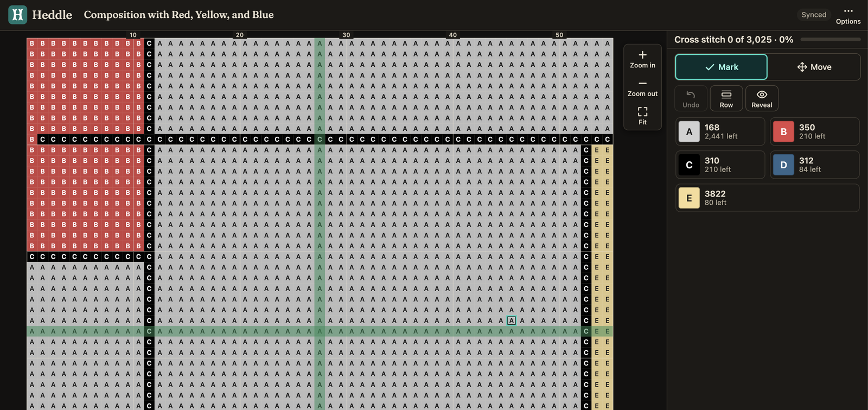
Task: Click the Cross stitch 0 of 3,025 counter
Action: pyautogui.click(x=733, y=40)
